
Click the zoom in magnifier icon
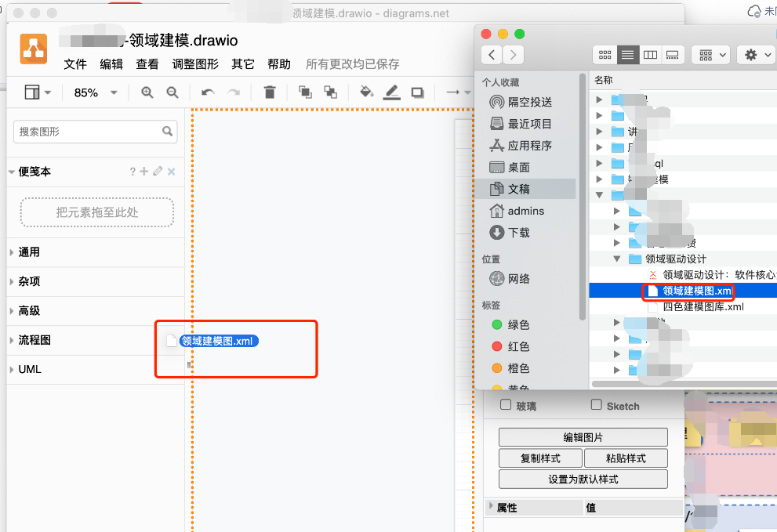(x=147, y=92)
